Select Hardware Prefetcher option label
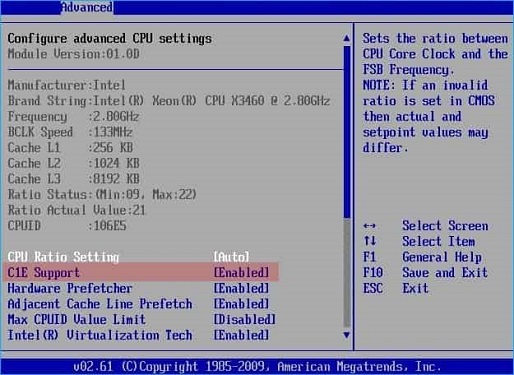 click(x=70, y=288)
